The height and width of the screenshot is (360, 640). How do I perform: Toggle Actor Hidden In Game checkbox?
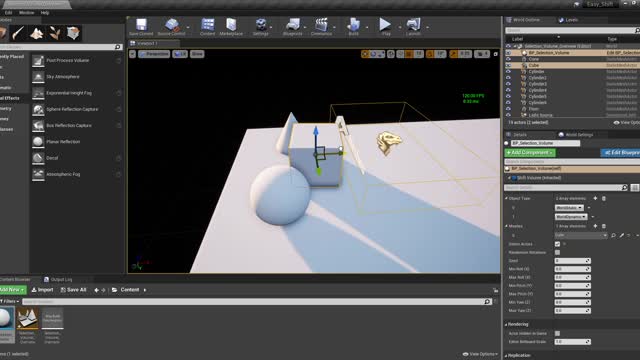pyautogui.click(x=558, y=333)
